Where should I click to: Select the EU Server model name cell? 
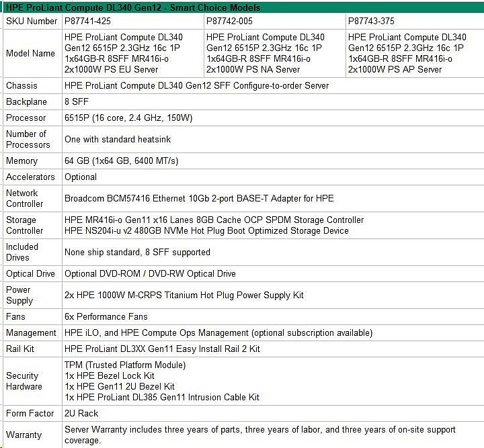[132, 53]
